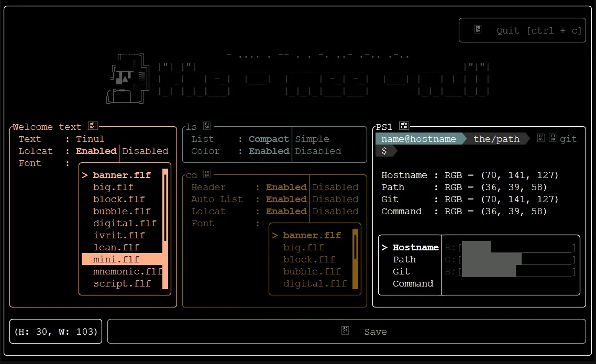Click the ASCII art robot logo
Image resolution: width=596 pixels, height=364 pixels.
coord(125,79)
